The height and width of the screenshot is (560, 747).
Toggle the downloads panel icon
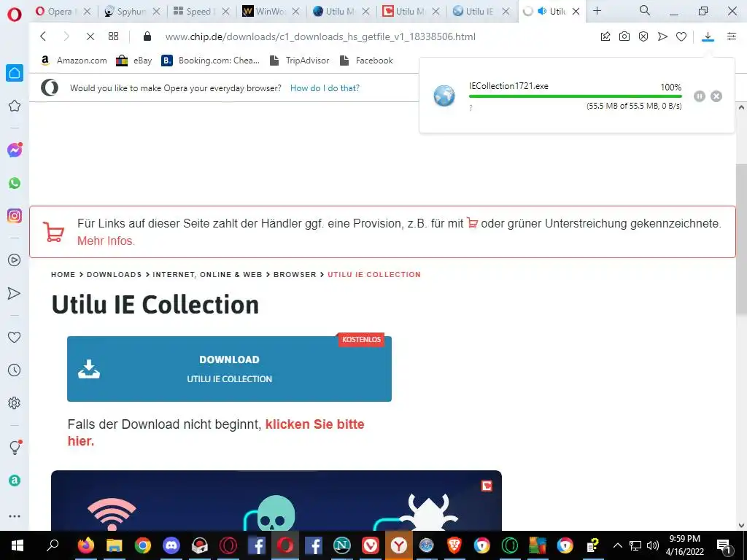[x=708, y=36]
